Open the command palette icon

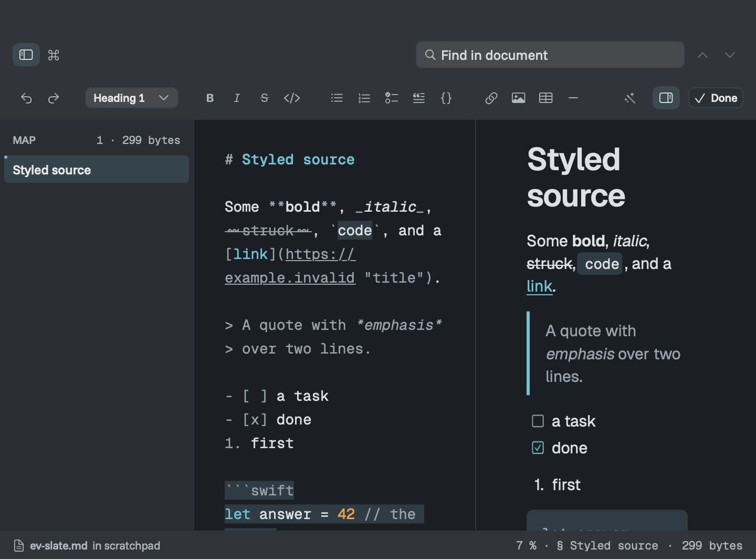coord(54,55)
